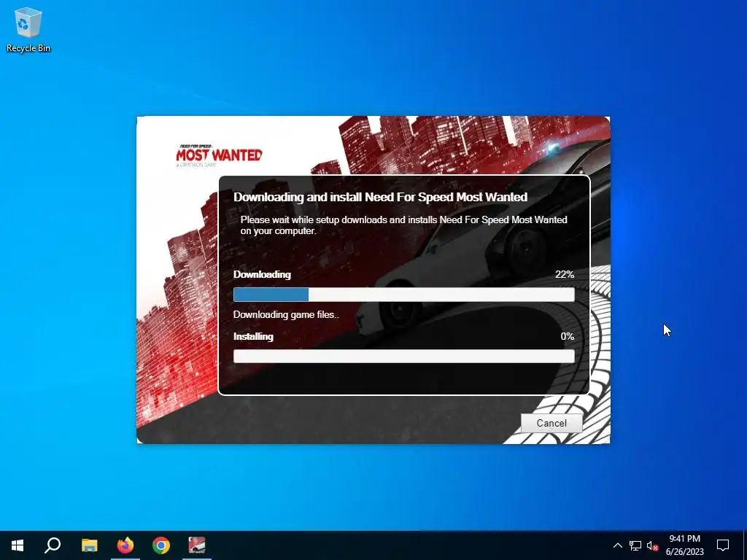This screenshot has height=560, width=747.
Task: Open Google Chrome from the taskbar
Action: (x=161, y=545)
